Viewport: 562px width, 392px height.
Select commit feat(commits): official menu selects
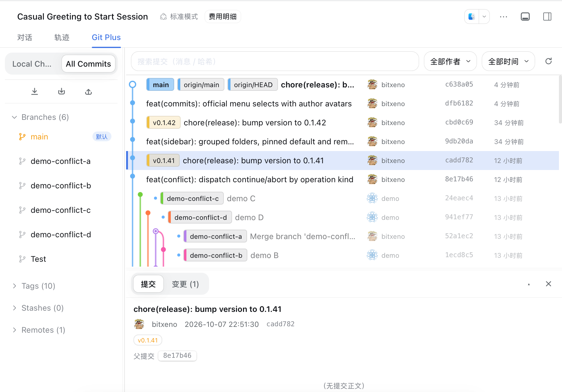click(x=343, y=104)
